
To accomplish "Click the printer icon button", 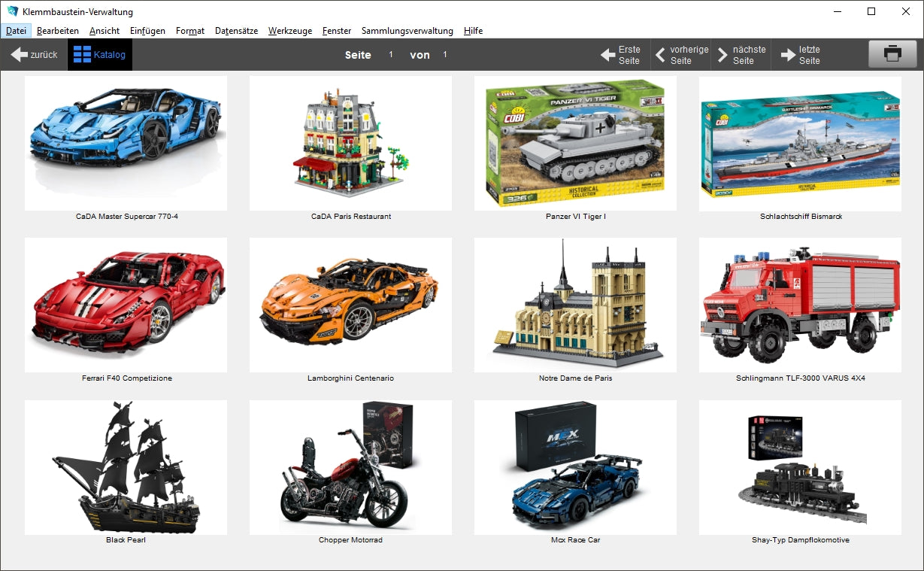I will [892, 54].
